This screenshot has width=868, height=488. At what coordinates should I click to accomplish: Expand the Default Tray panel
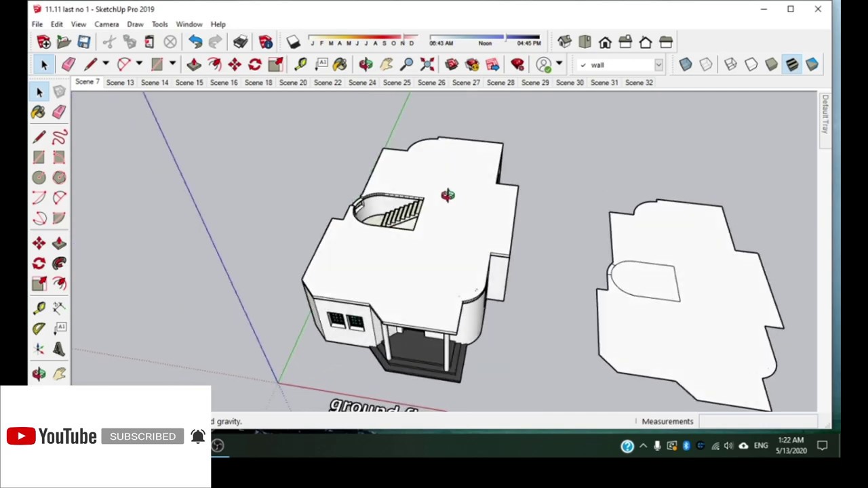coord(825,115)
